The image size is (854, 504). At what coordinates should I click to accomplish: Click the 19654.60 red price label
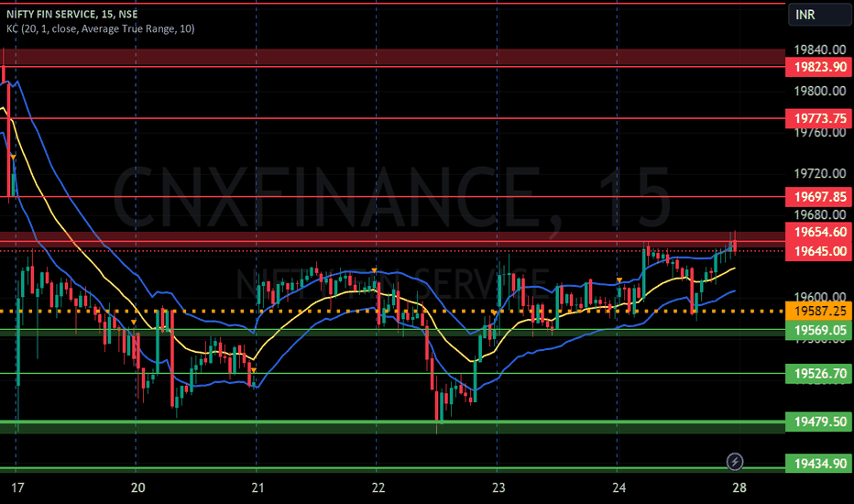click(x=818, y=232)
